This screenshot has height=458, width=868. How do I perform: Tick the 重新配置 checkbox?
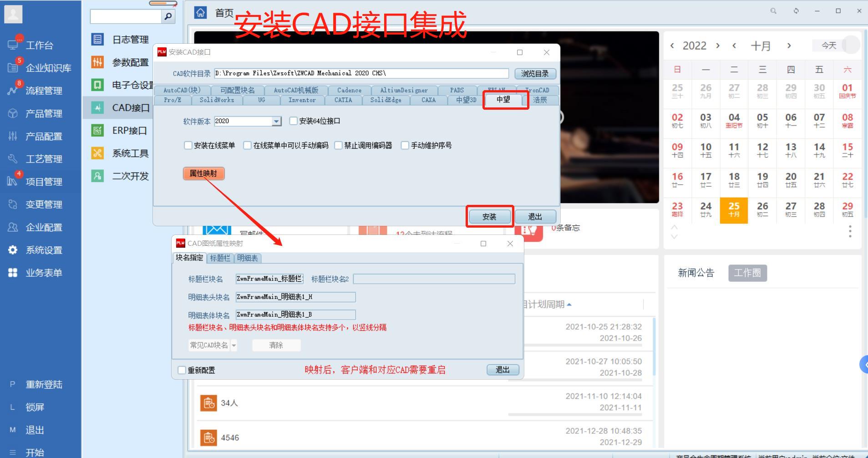[182, 370]
